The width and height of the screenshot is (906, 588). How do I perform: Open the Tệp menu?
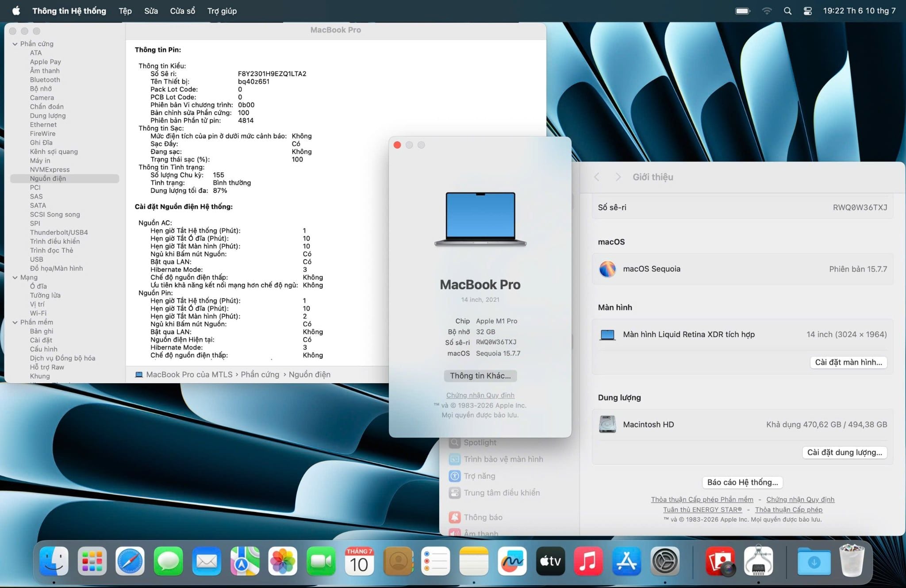coord(125,11)
